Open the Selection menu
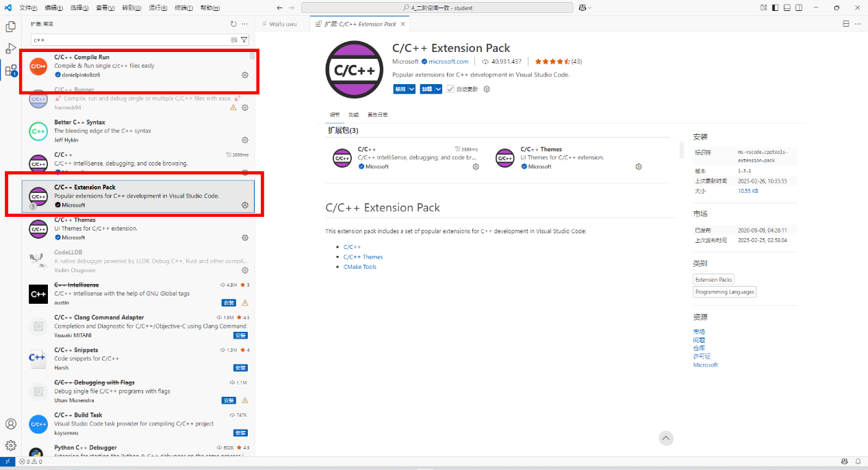This screenshot has height=470, width=868. [x=79, y=8]
